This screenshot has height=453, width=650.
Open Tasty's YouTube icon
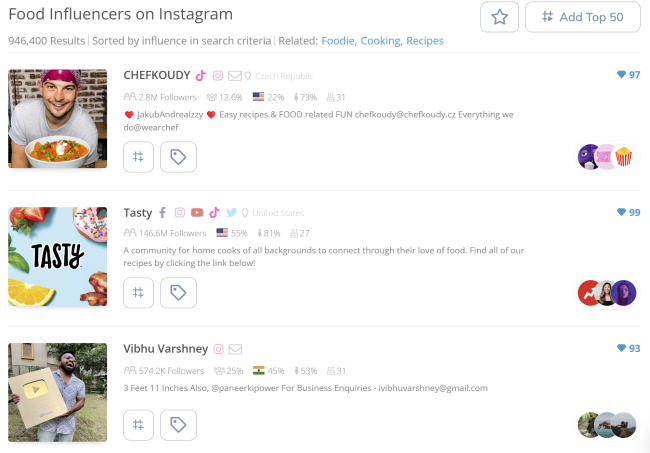pos(197,213)
